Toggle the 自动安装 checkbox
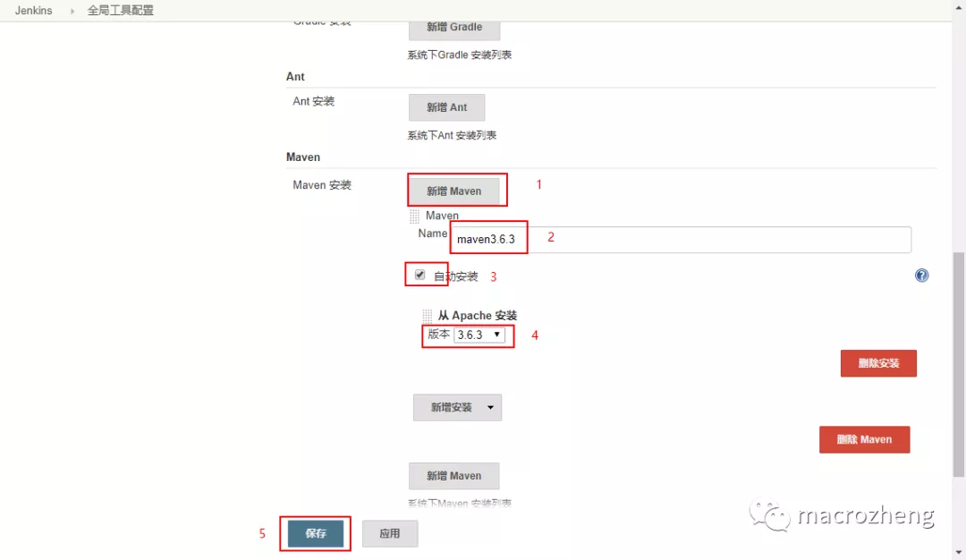Viewport: 966px width, 560px height. [419, 275]
